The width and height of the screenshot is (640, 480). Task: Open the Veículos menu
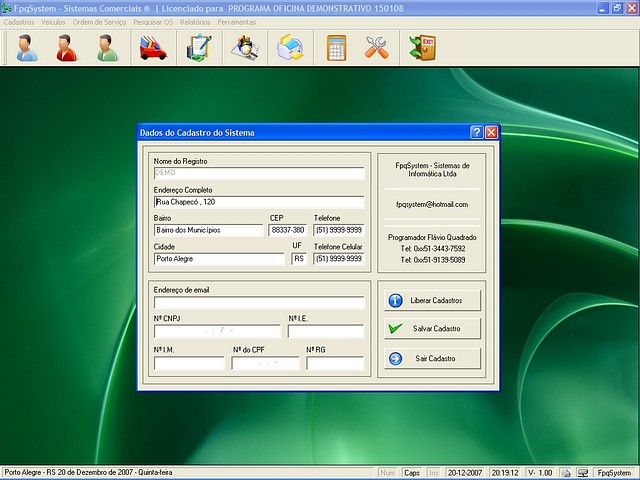(53, 22)
